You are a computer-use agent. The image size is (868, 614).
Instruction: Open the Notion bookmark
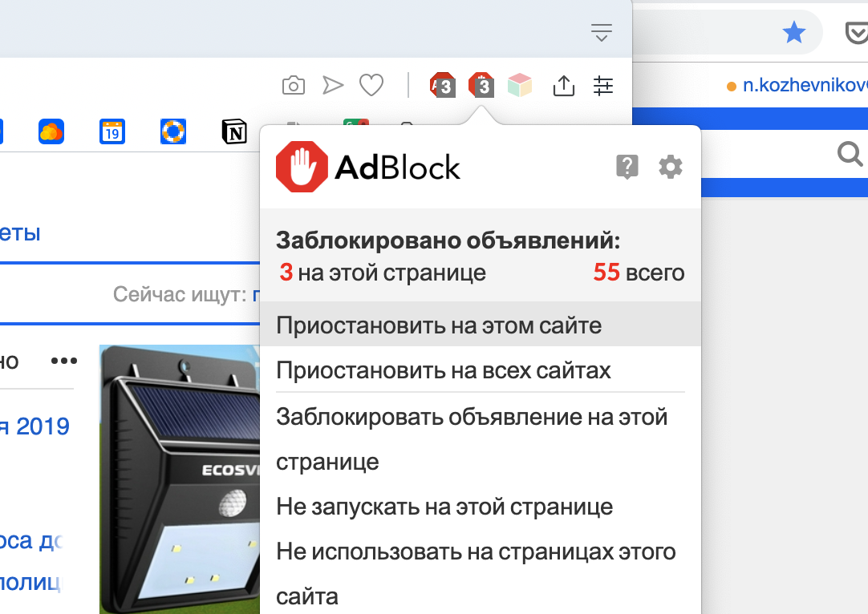(x=234, y=131)
